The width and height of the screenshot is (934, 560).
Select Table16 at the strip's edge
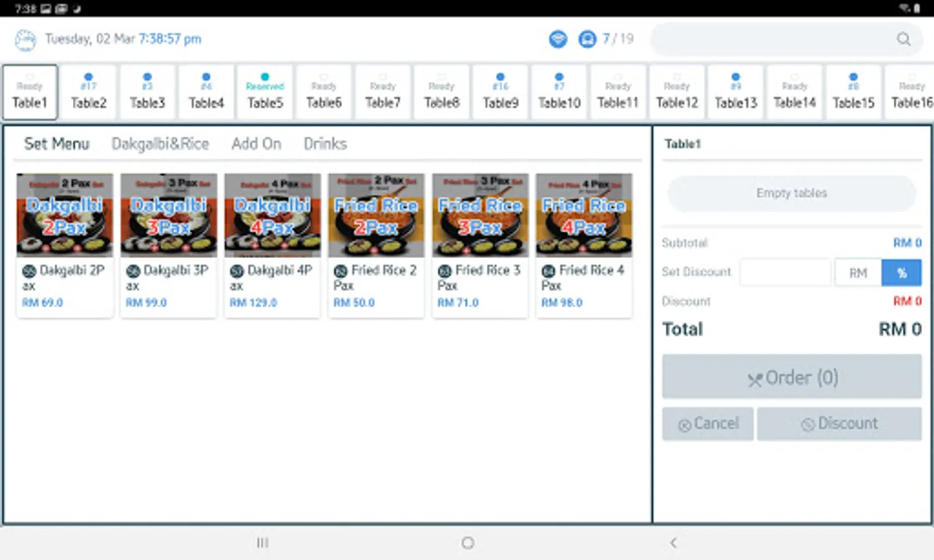910,92
